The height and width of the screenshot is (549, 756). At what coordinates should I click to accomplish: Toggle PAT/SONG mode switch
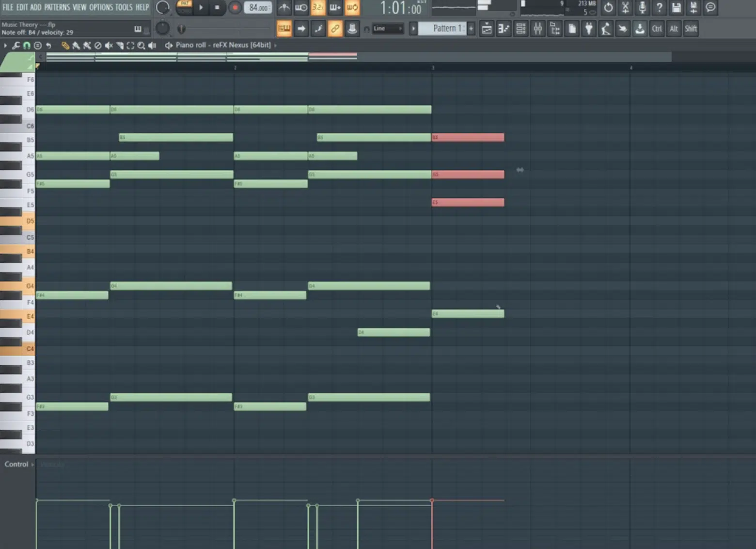185,7
